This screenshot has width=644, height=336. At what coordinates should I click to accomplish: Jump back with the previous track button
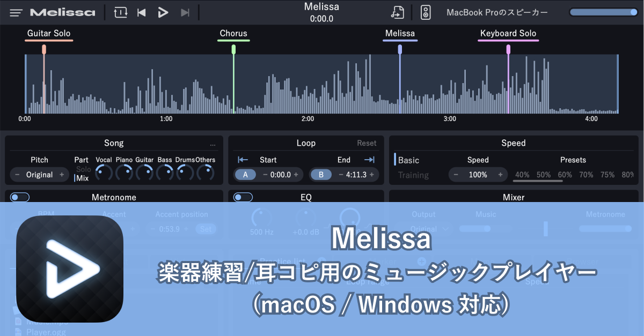click(x=142, y=12)
